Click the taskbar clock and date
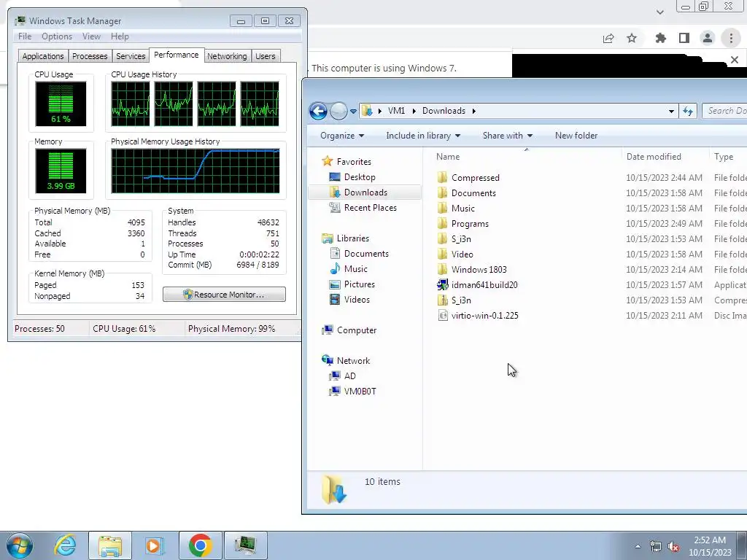The height and width of the screenshot is (560, 747). [710, 546]
